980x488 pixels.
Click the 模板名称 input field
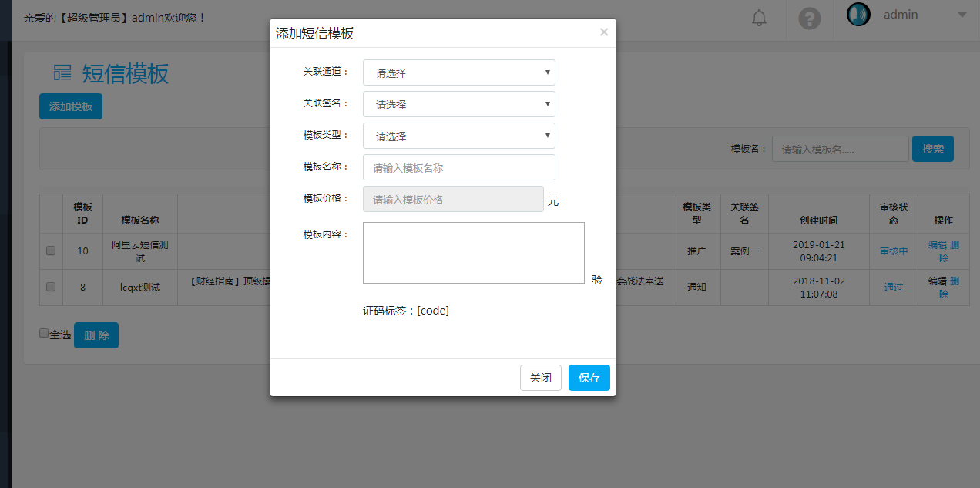click(x=458, y=167)
